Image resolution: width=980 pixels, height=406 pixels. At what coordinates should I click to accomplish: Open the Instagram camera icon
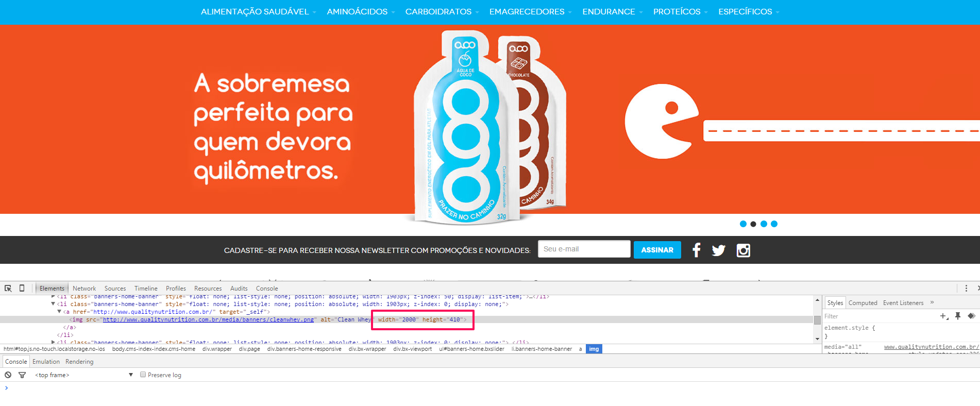click(743, 250)
